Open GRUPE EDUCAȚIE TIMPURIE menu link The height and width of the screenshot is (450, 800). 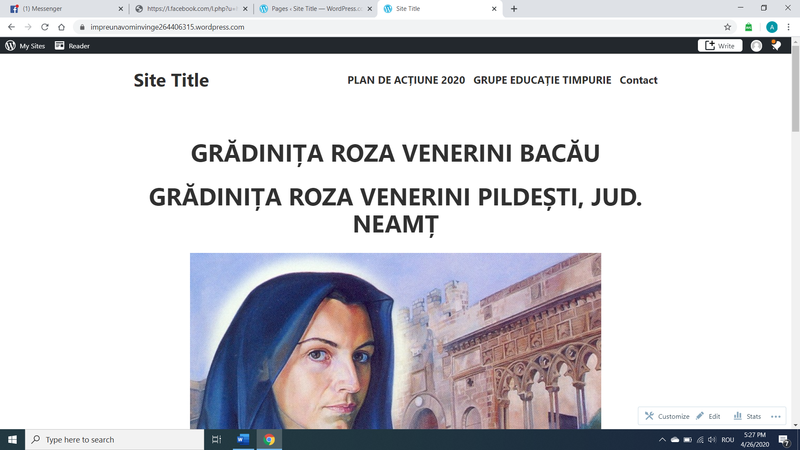[542, 80]
